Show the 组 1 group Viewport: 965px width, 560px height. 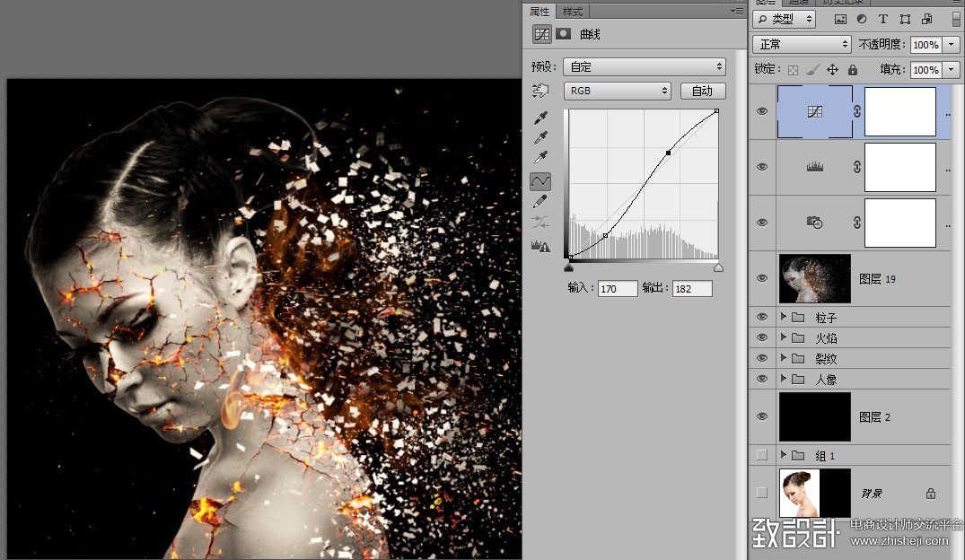click(x=762, y=455)
